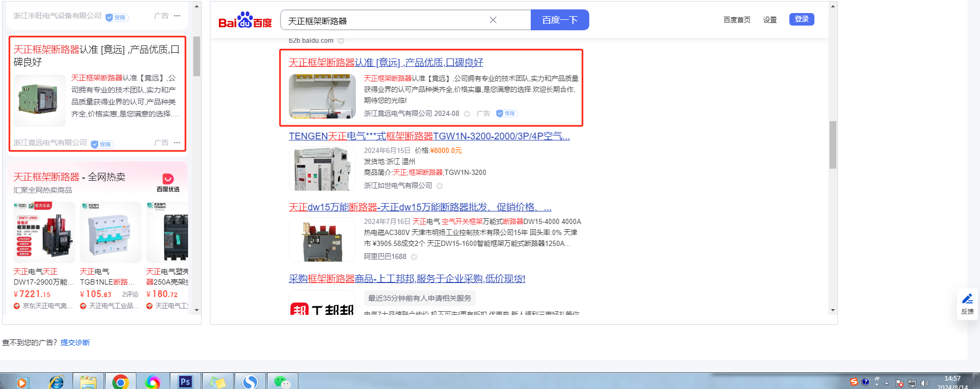Screen dimensions: 980x389
Task: Click the ¥7221.15 product price
Action: 32,294
